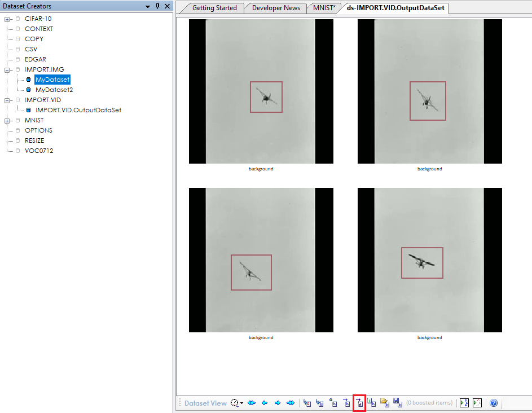
Task: Go to previous page with left arrow
Action: pos(265,403)
